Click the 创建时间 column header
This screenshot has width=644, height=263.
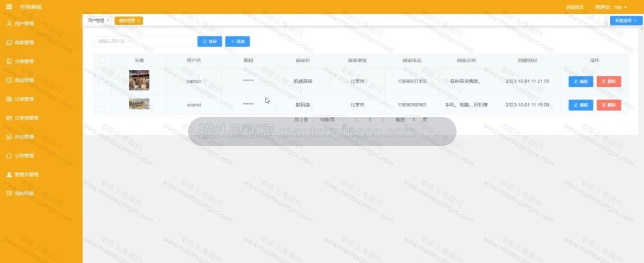click(528, 60)
